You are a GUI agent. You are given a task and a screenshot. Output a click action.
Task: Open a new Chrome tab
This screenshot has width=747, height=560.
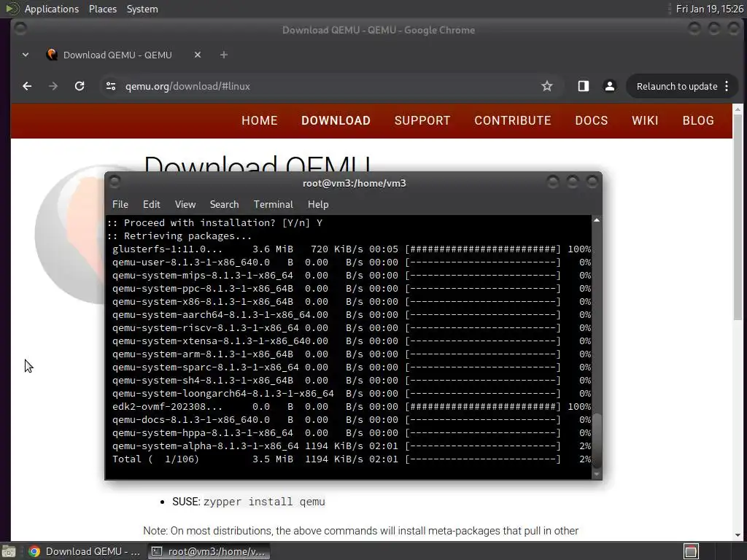coord(223,55)
